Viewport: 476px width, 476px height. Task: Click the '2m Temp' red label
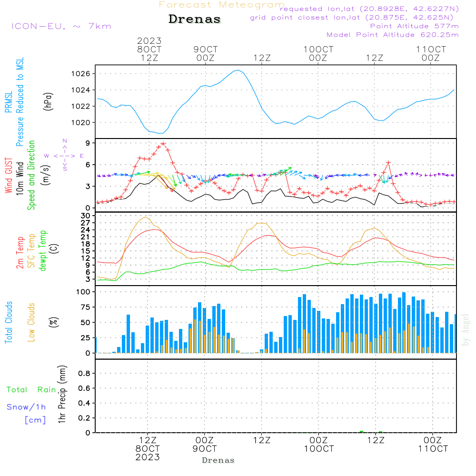click(20, 253)
